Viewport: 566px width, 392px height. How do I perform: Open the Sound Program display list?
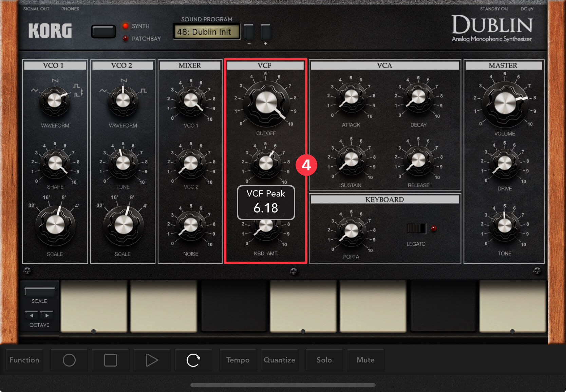pos(206,32)
